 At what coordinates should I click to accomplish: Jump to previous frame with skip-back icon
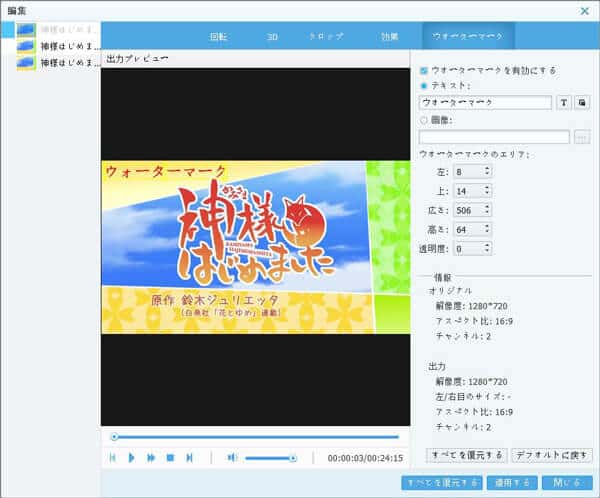click(113, 457)
